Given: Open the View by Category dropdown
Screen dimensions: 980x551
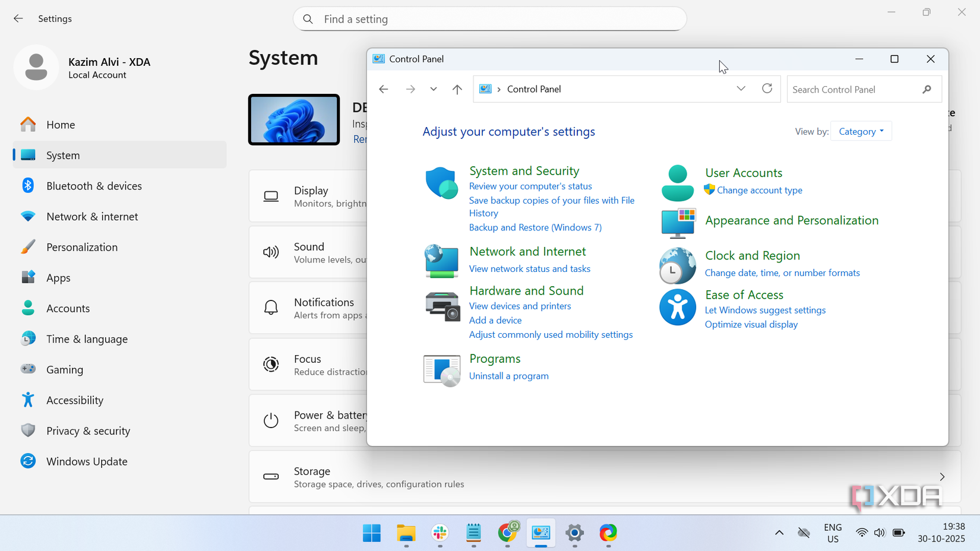Looking at the screenshot, I should pos(861,131).
